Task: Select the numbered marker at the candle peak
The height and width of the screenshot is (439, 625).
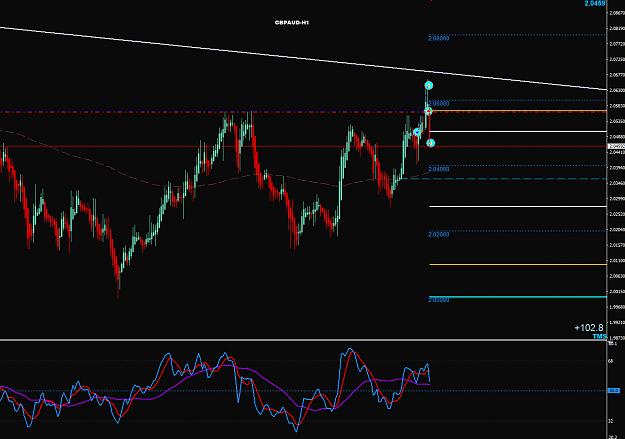Action: pyautogui.click(x=428, y=85)
